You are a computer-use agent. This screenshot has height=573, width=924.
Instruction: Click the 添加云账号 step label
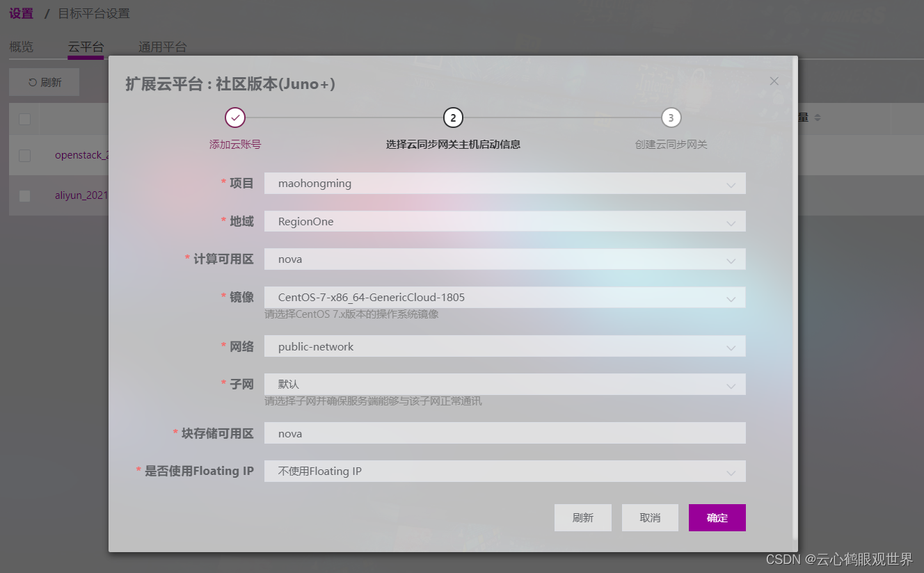pyautogui.click(x=235, y=145)
